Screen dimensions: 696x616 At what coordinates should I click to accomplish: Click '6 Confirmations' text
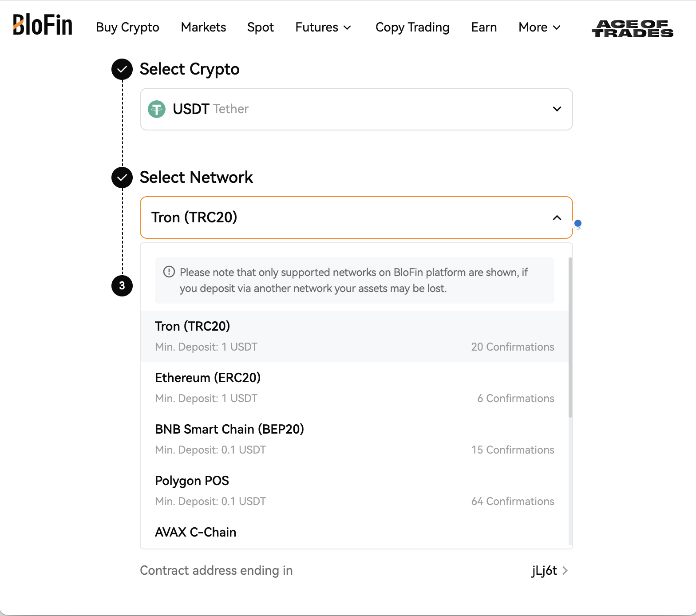pos(516,399)
